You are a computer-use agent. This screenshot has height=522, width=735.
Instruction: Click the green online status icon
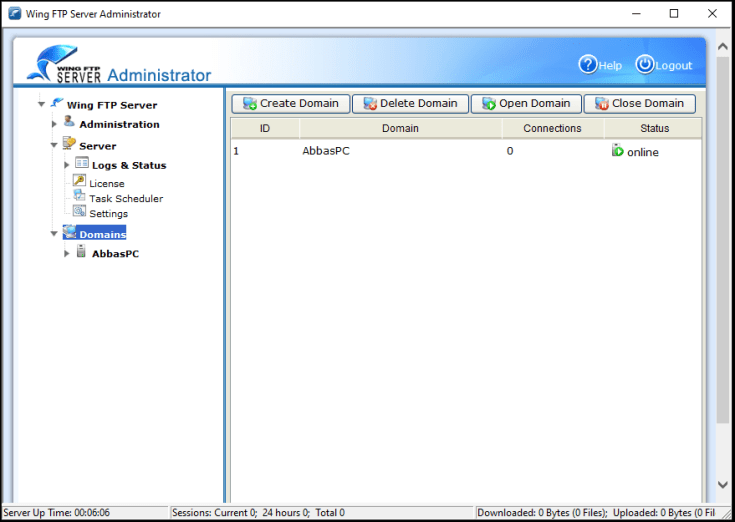[618, 150]
